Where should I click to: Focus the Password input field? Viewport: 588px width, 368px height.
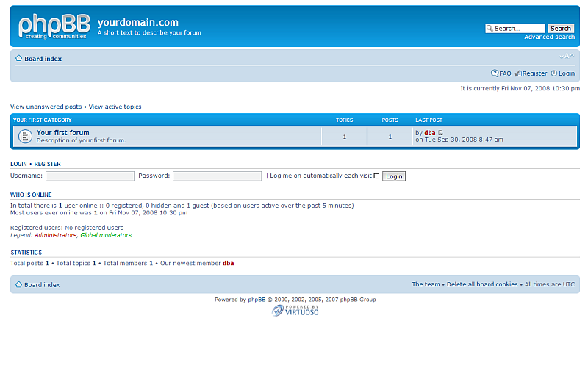tap(217, 176)
